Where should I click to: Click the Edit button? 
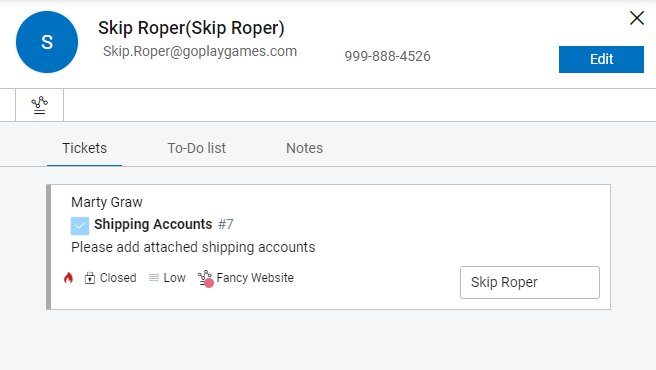[601, 59]
